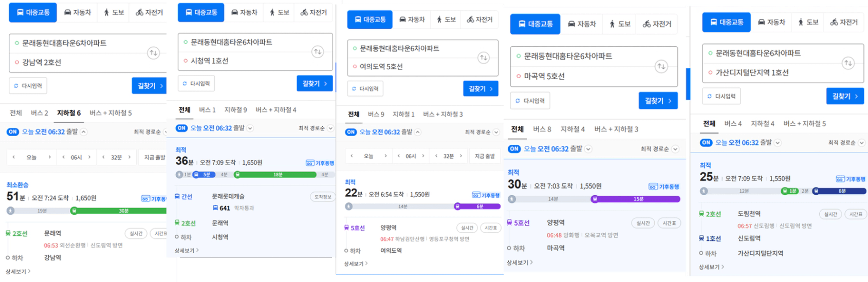Collapse departure time picker in 여의도역 panel
Screen dimensions: 868x282
click(418, 132)
